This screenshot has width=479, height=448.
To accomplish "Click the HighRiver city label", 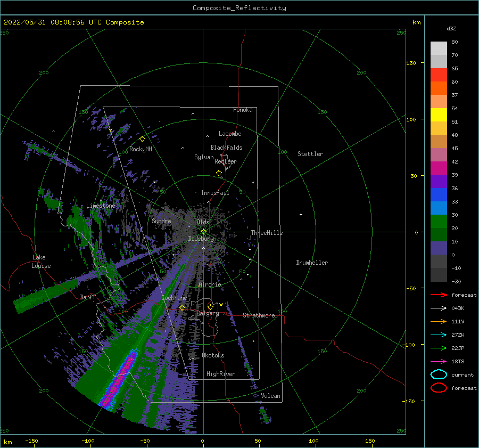I will pyautogui.click(x=221, y=374).
